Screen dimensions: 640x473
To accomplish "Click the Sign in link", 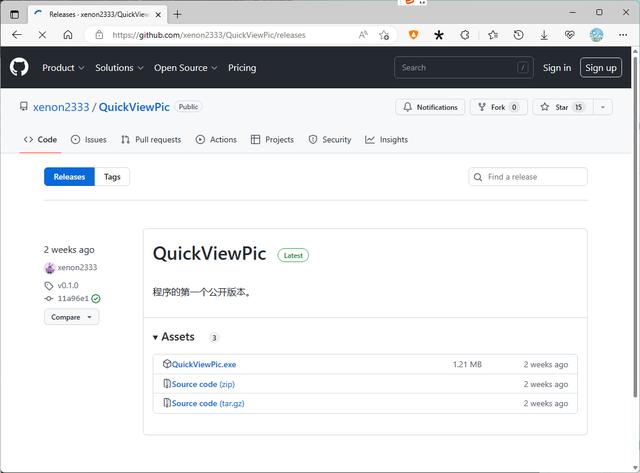I will [557, 68].
